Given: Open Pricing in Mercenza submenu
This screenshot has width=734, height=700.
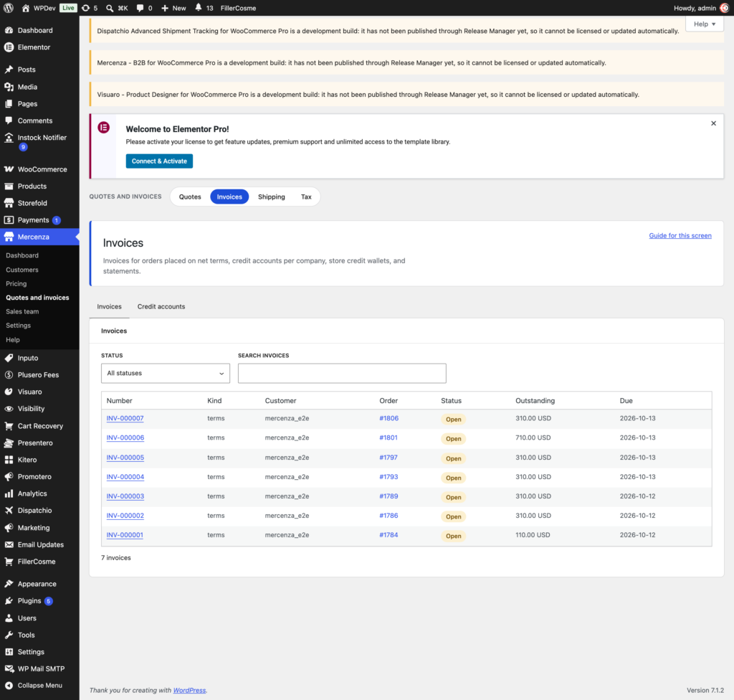Looking at the screenshot, I should [x=16, y=283].
